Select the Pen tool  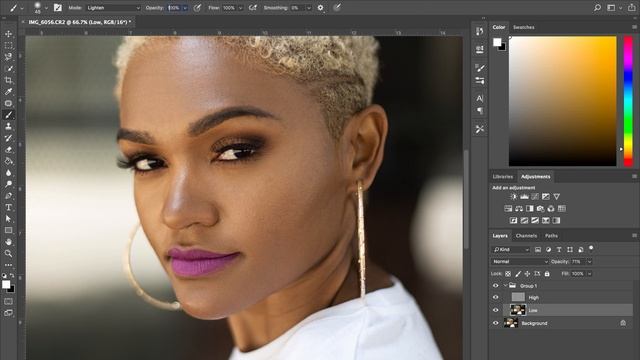pos(8,196)
